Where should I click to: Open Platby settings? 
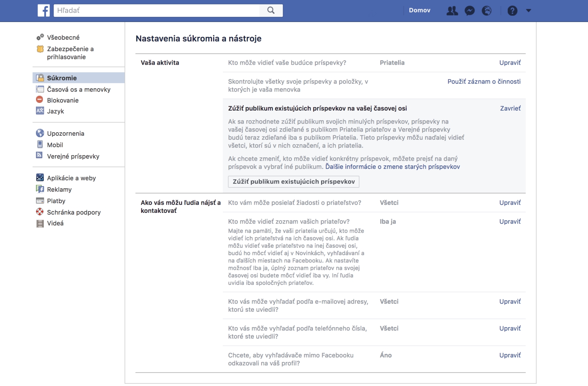pos(56,201)
